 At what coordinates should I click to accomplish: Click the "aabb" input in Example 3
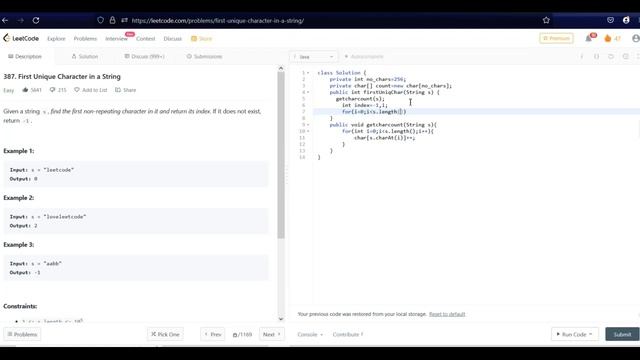click(52, 264)
